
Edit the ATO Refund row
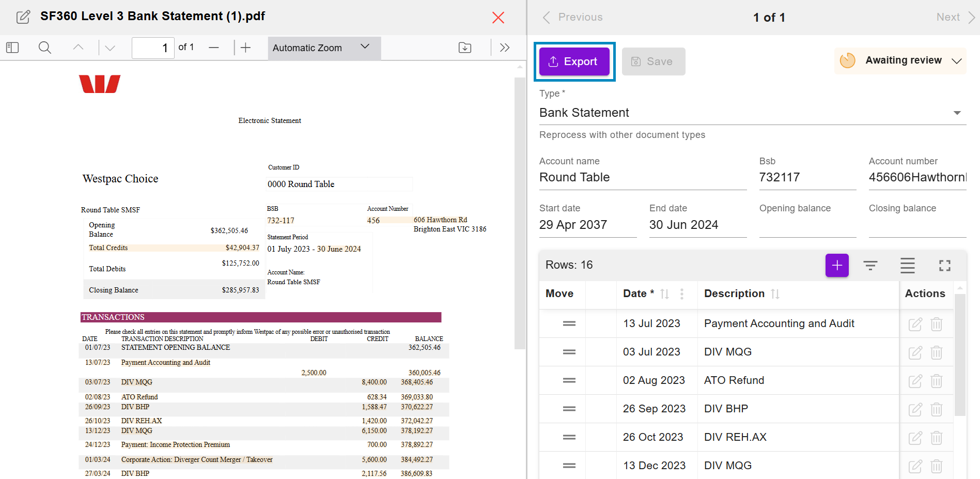[x=915, y=381]
